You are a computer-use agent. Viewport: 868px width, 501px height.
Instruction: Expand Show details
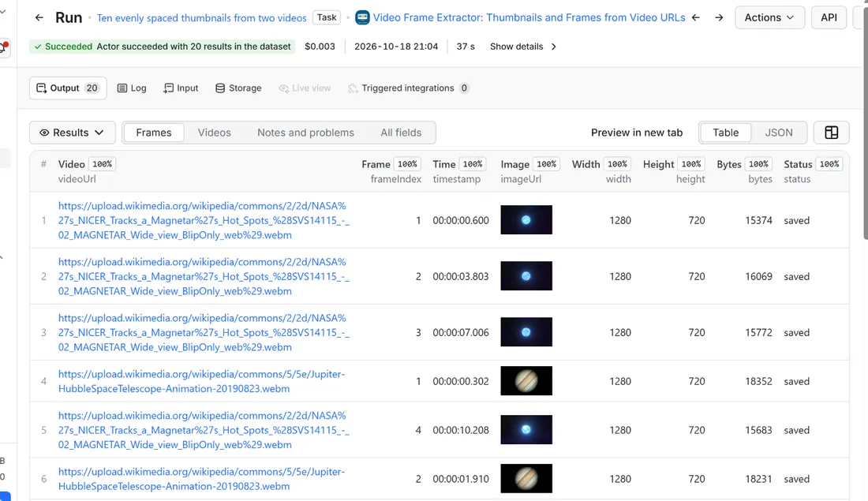pos(523,47)
